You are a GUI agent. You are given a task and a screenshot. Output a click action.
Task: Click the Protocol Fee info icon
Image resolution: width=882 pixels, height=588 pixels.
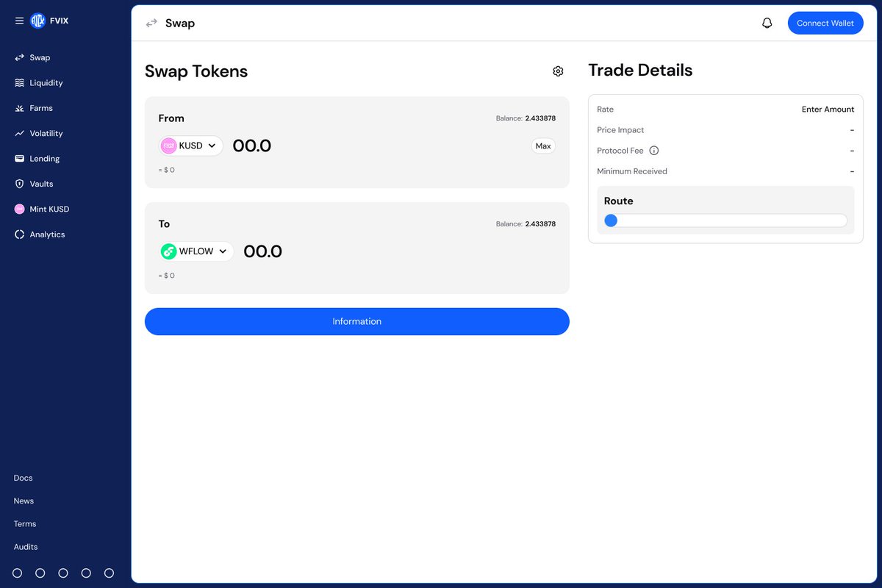tap(654, 151)
